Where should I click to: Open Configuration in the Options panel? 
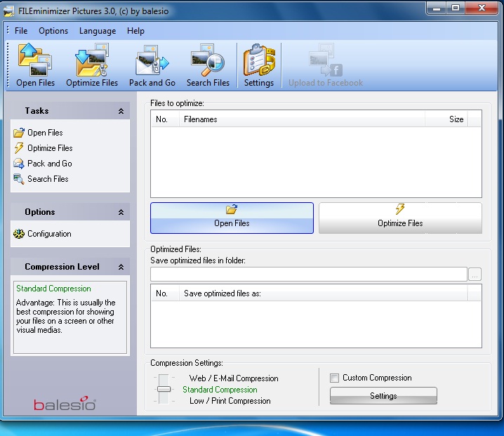[42, 234]
